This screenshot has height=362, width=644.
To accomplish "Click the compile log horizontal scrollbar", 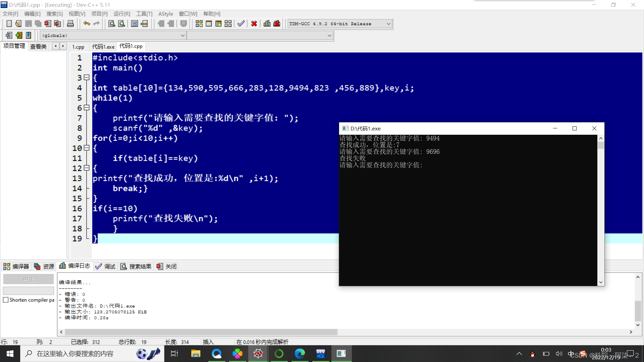I will pyautogui.click(x=201, y=332).
